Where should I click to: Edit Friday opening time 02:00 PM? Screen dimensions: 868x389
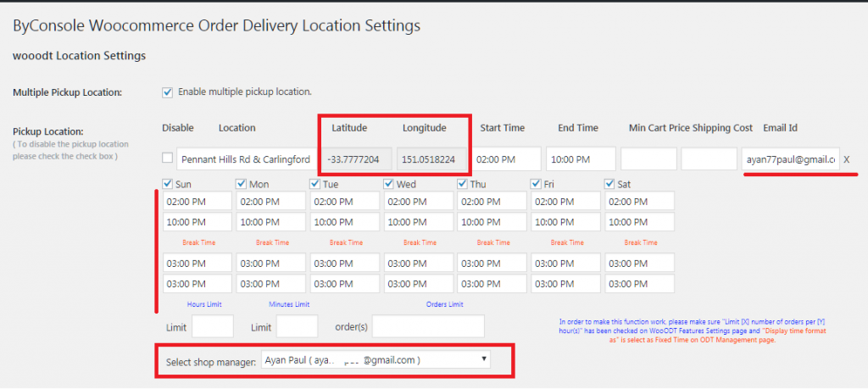565,202
